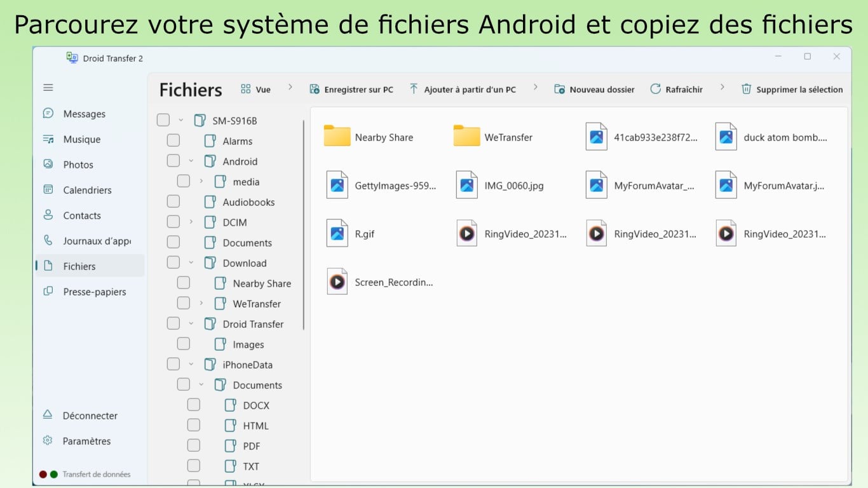Select the Images folder in the tree
Viewport: 868px width, 488px height.
[248, 344]
